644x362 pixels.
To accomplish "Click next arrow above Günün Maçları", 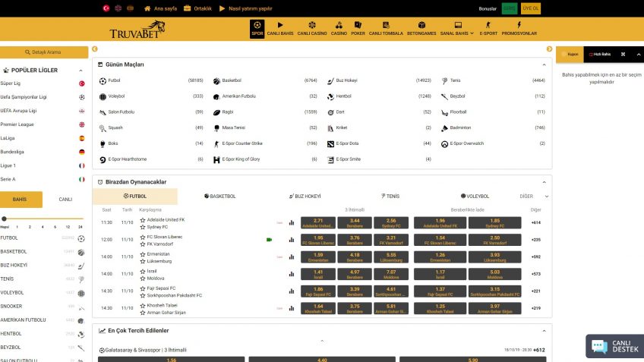I will coord(549,49).
